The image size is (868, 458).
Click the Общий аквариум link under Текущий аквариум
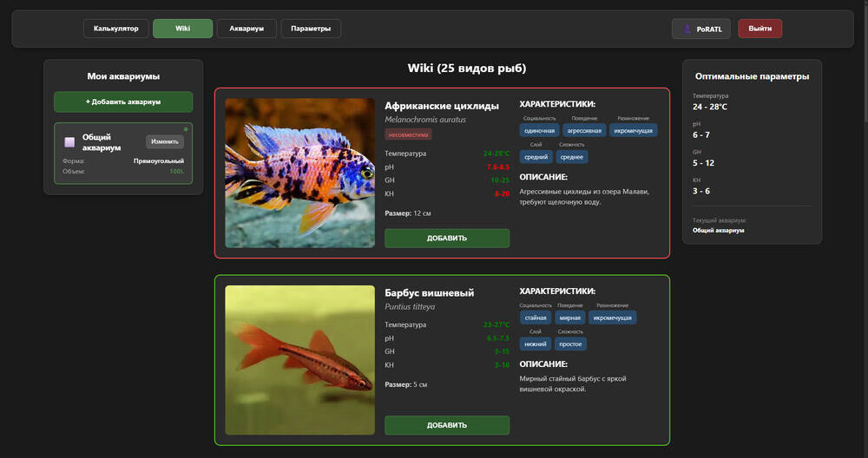pyautogui.click(x=718, y=230)
